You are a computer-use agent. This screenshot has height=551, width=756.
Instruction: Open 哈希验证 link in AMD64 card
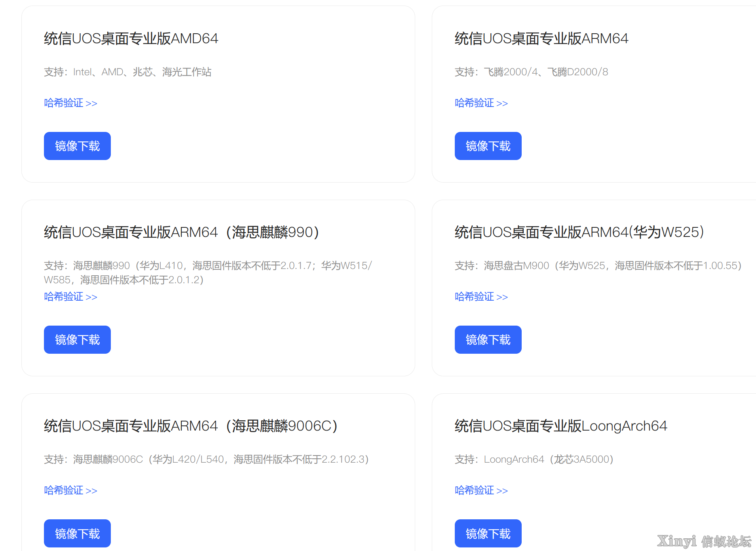(70, 103)
